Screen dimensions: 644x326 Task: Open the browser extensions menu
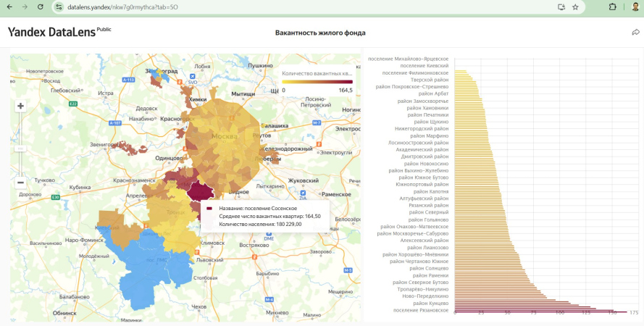coord(613,7)
